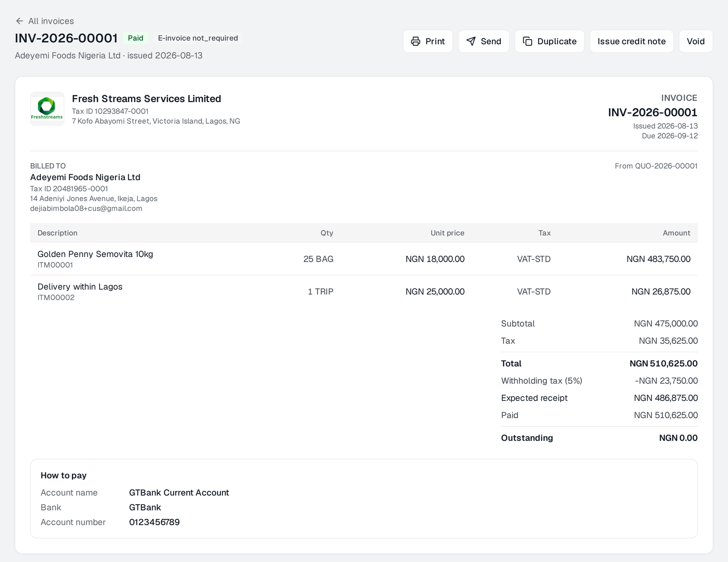Go back to All invoices
Viewport: 728px width, 562px height.
(45, 21)
